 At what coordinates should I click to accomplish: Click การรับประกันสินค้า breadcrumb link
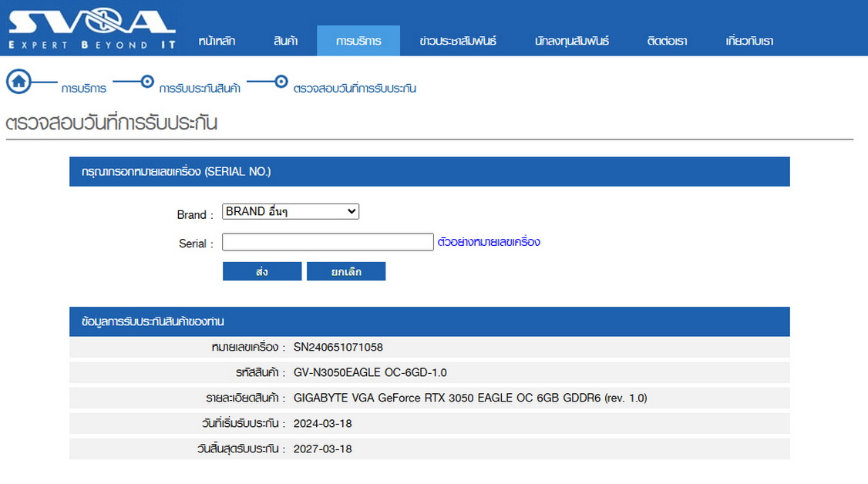pyautogui.click(x=200, y=89)
